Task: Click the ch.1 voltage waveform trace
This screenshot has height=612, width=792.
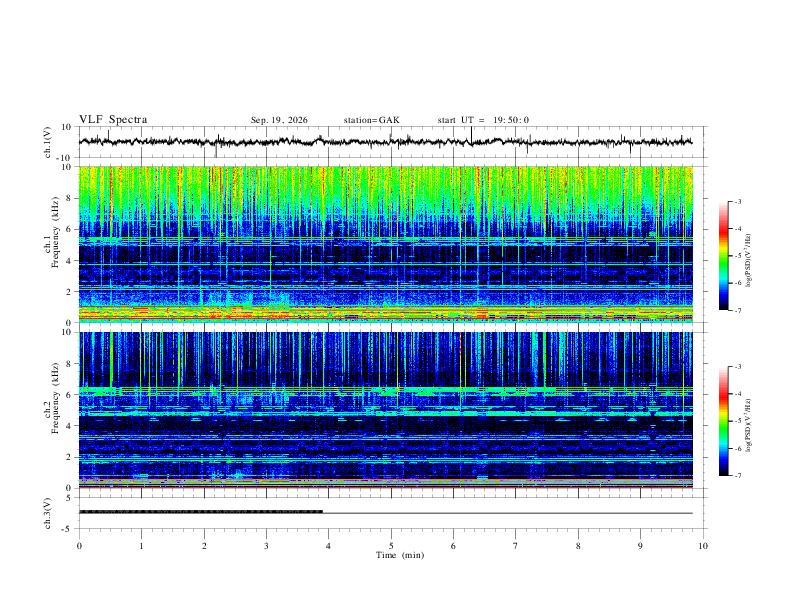Action: coord(386,142)
